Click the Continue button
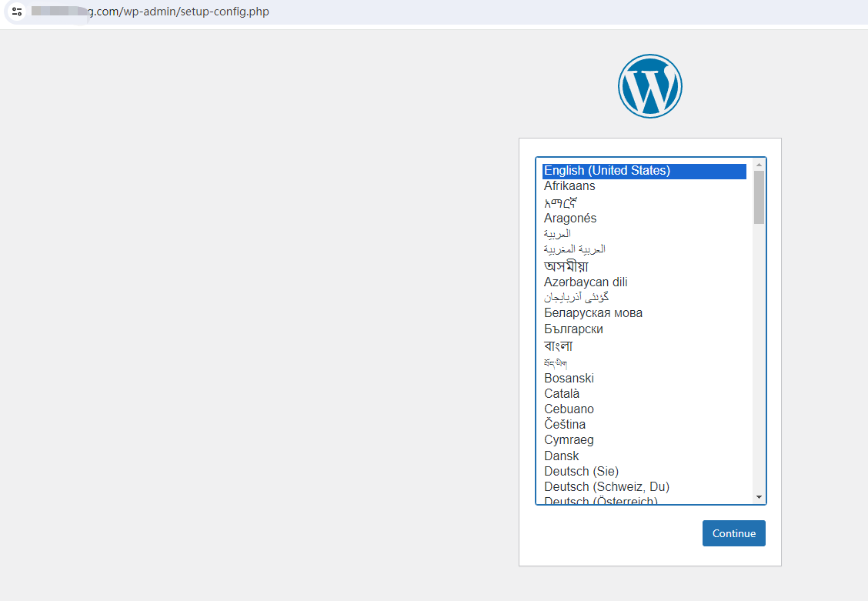This screenshot has width=868, height=601. [x=733, y=533]
